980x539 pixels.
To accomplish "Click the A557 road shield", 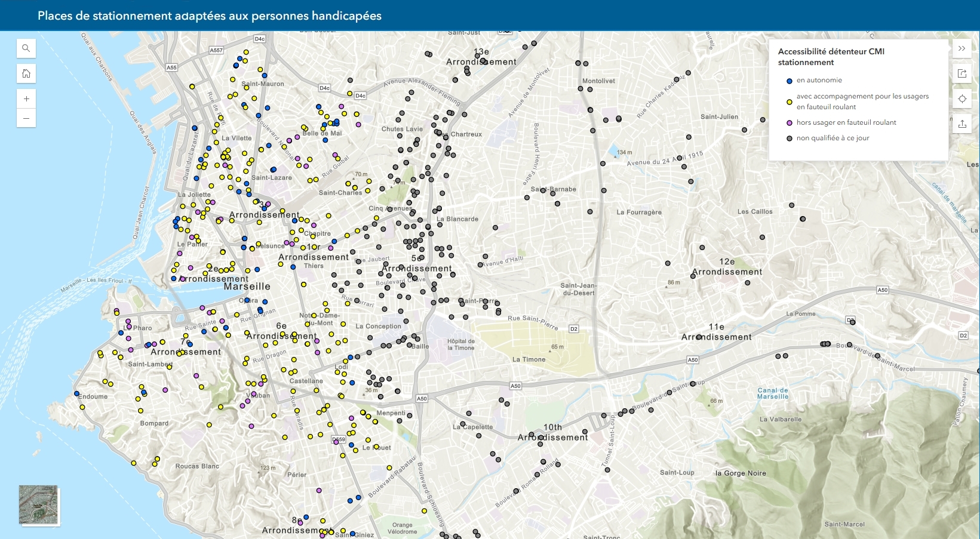I will (216, 51).
